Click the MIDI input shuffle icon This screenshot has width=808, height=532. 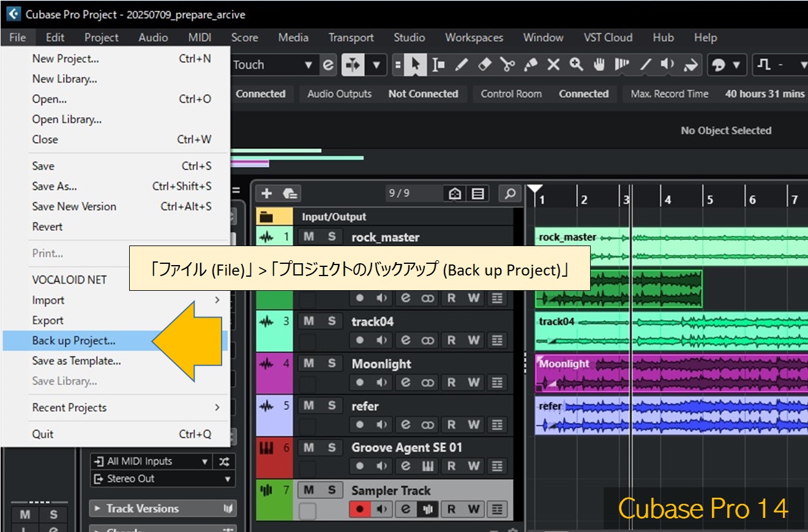223,462
